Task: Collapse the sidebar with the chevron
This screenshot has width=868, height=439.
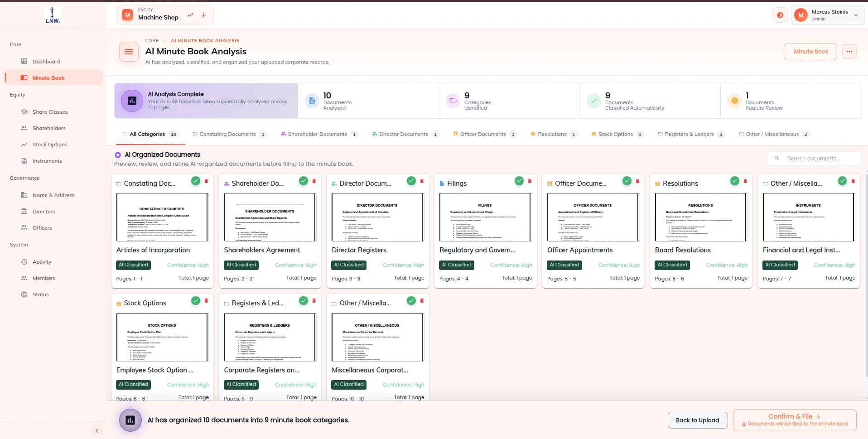Action: tap(97, 431)
